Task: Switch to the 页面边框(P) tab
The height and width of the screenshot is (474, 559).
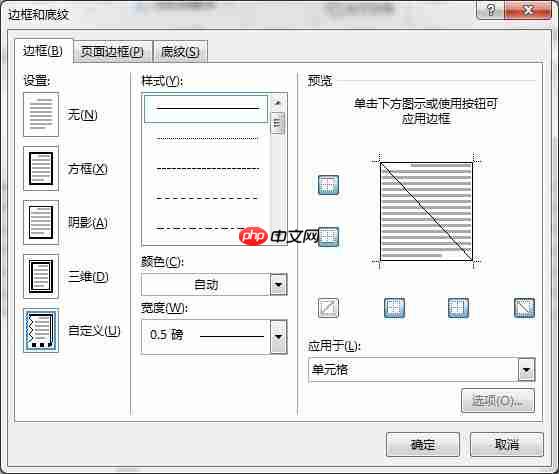Action: click(112, 52)
